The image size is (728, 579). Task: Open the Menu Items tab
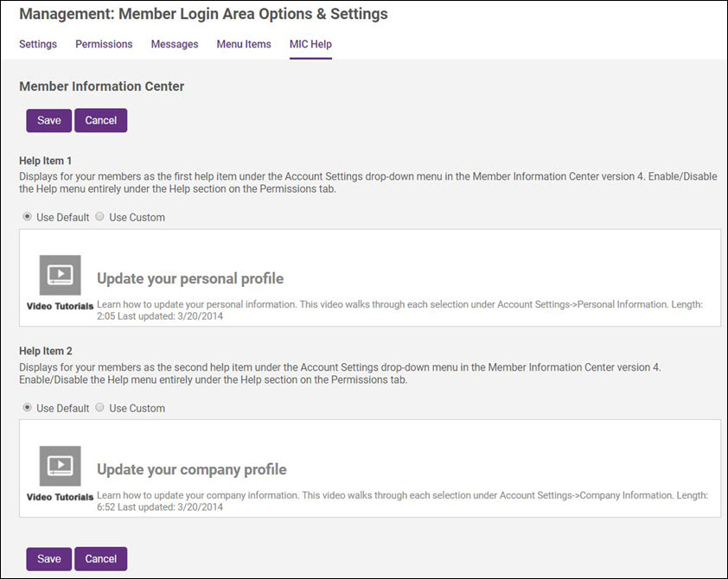coord(244,44)
